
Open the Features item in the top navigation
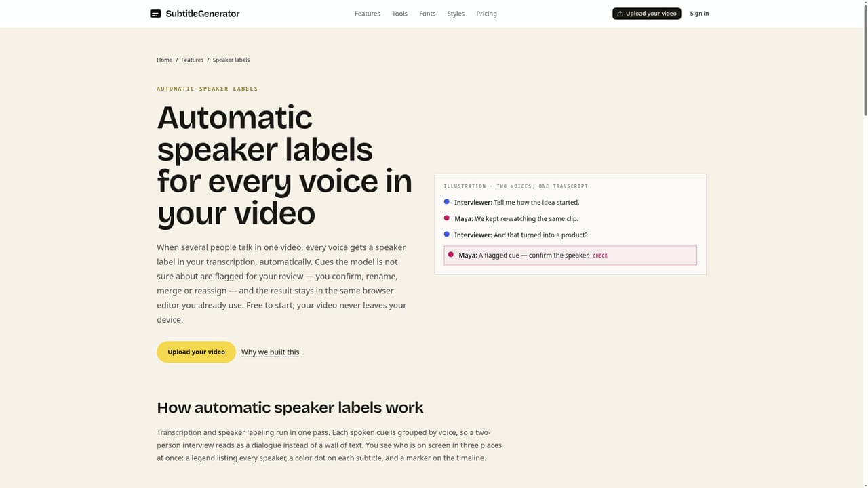pyautogui.click(x=368, y=14)
